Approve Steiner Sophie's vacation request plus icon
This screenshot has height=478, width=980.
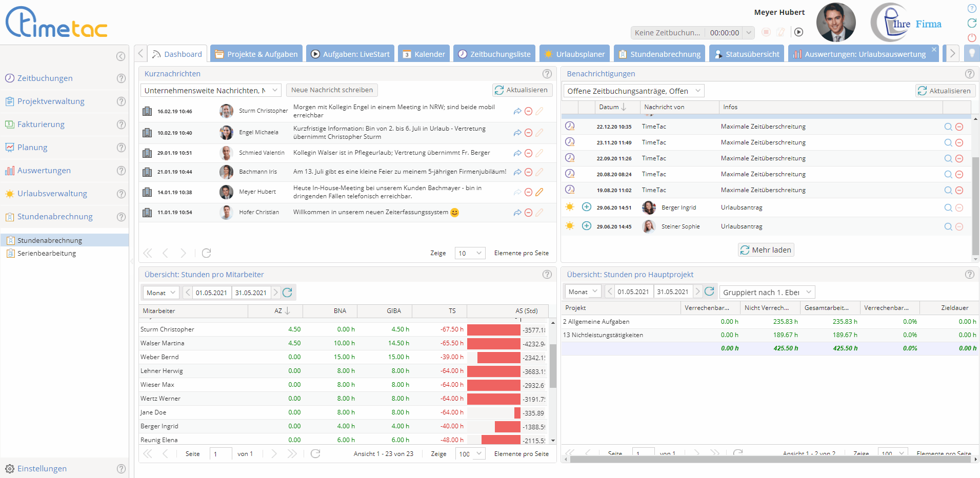[586, 226]
